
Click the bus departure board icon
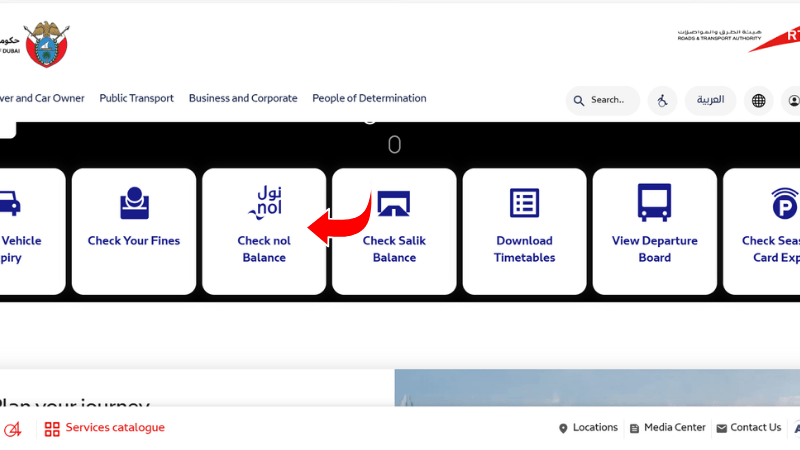655,203
